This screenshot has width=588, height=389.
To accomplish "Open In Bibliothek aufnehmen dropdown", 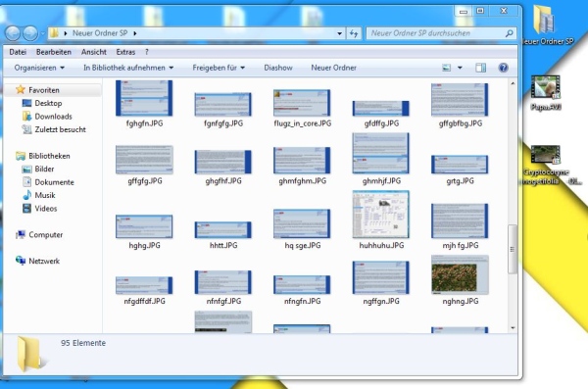I will coord(128,68).
